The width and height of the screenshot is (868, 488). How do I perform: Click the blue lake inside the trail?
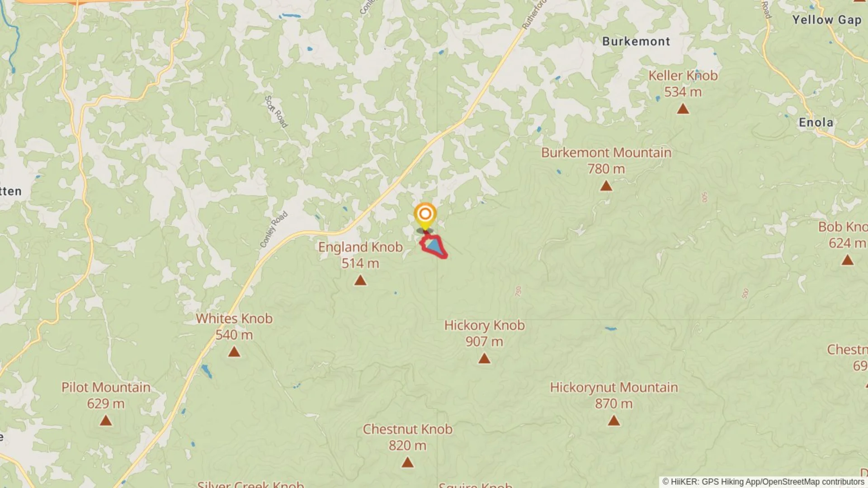coord(434,246)
